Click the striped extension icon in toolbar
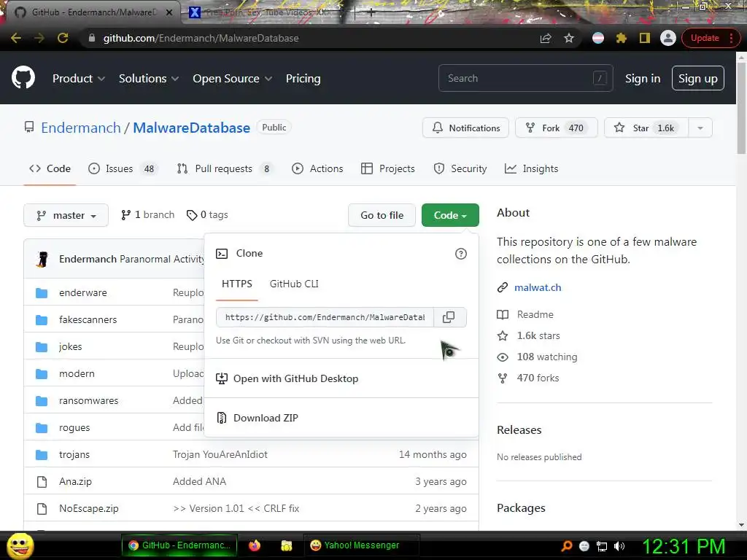This screenshot has height=560, width=747. [598, 38]
